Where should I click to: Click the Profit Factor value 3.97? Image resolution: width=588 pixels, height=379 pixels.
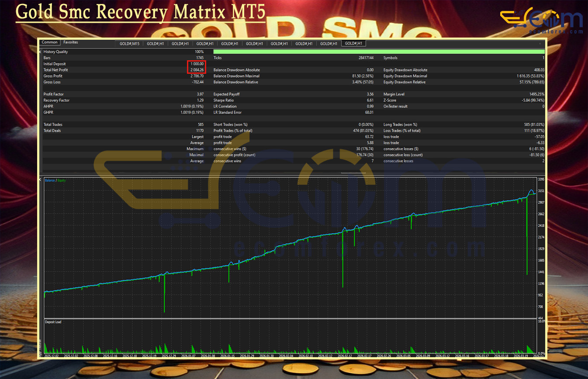click(200, 94)
